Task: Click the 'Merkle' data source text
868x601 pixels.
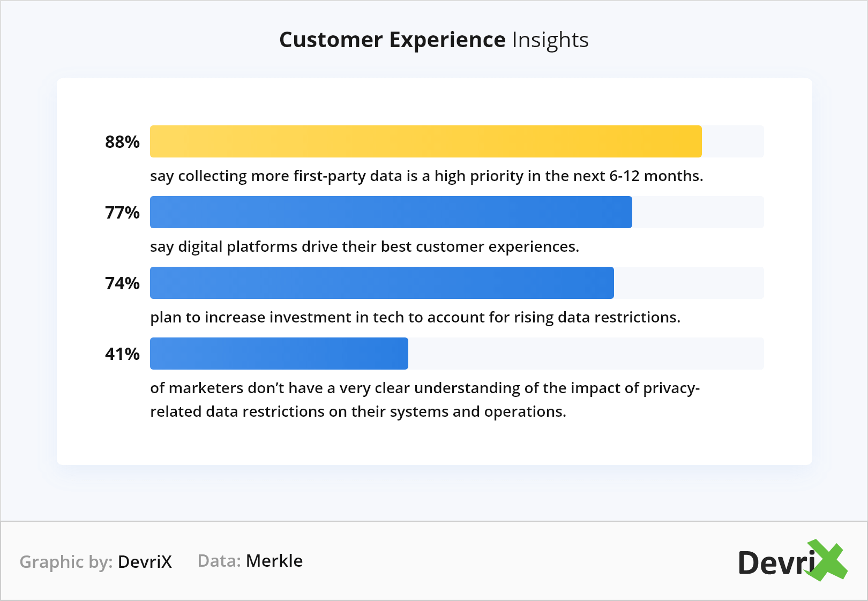Action: [x=274, y=561]
